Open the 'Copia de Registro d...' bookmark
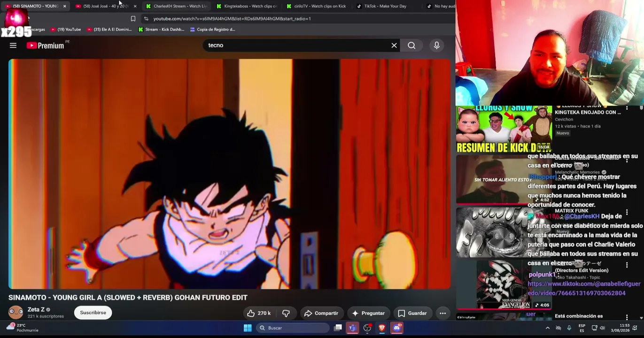The height and width of the screenshot is (338, 644). [212, 30]
